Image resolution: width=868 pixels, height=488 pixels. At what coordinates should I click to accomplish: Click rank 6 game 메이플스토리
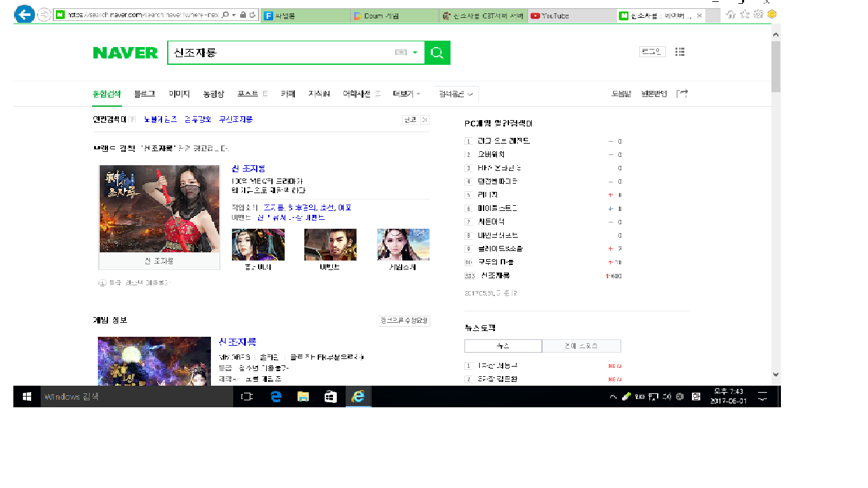498,208
